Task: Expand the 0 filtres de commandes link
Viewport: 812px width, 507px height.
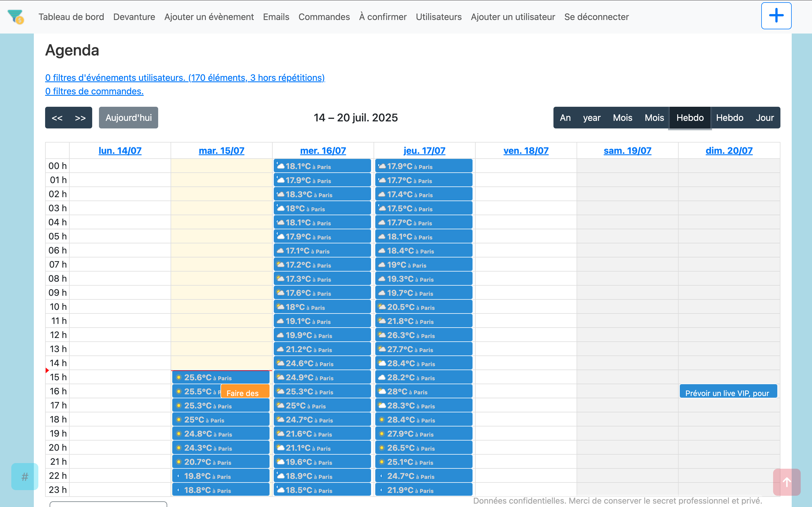Action: 94,91
